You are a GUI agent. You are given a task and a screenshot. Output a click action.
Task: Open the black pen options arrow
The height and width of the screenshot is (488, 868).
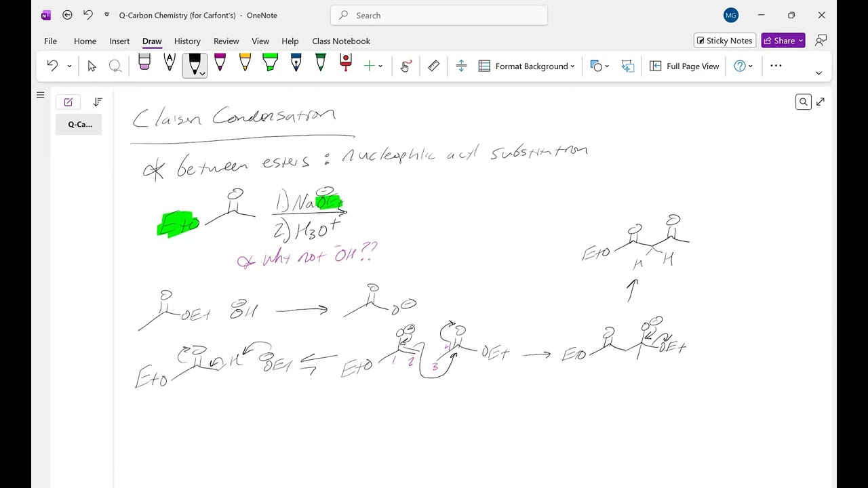coord(201,74)
